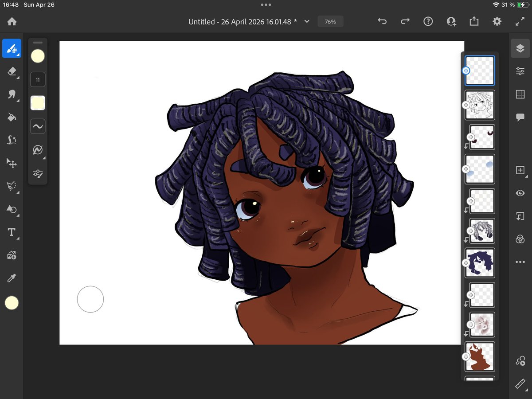This screenshot has width=532, height=399.
Task: Select the pink shading clipped layer thumbnail
Action: click(482, 324)
